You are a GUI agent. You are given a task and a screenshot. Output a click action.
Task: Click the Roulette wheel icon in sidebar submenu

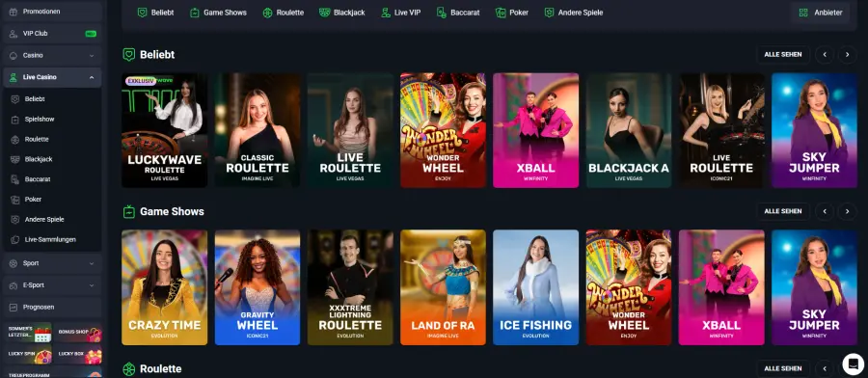click(x=15, y=140)
